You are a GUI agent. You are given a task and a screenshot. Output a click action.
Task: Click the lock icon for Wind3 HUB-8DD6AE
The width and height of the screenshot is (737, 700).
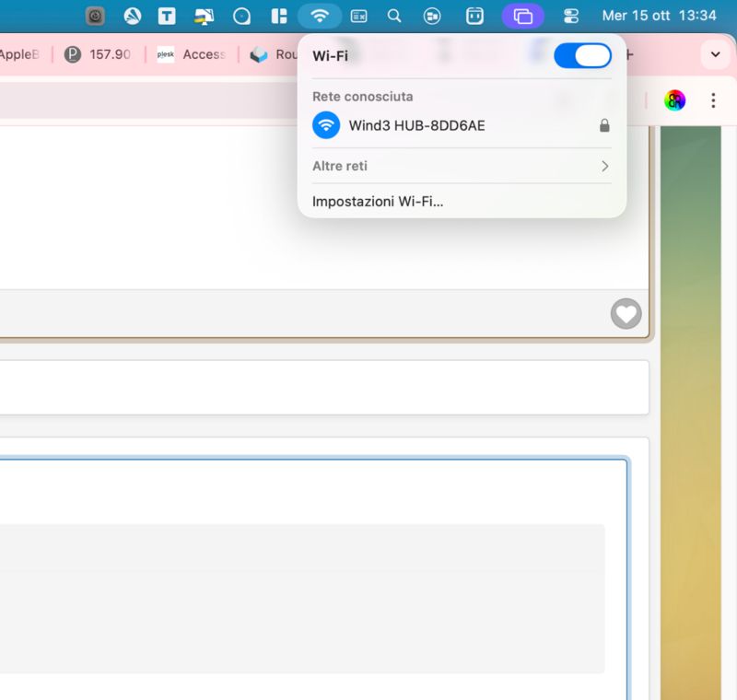click(604, 125)
